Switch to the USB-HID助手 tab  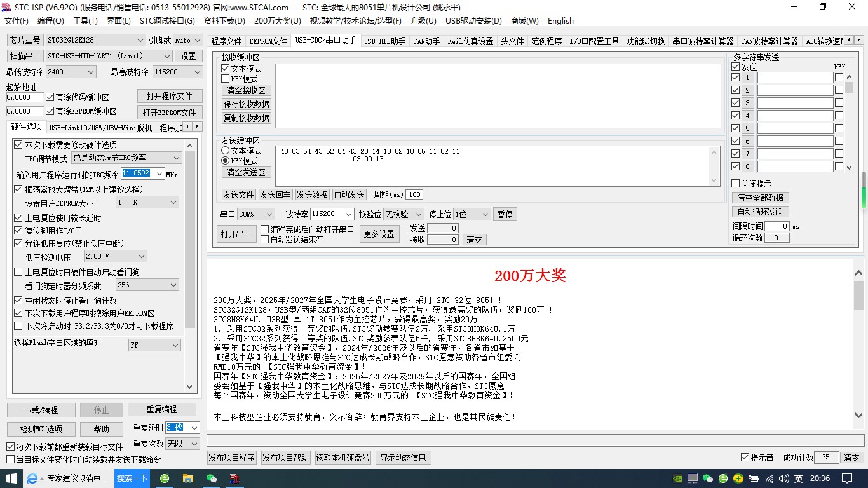384,41
